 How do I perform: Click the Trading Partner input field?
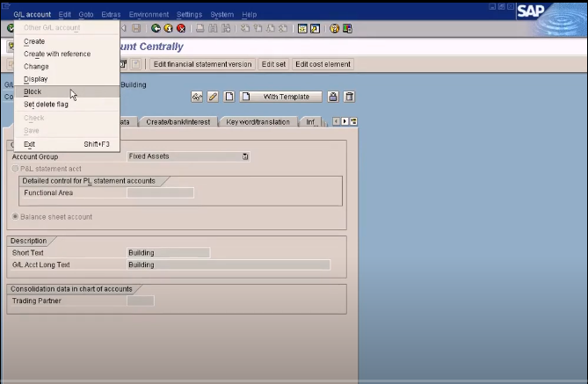click(x=141, y=301)
